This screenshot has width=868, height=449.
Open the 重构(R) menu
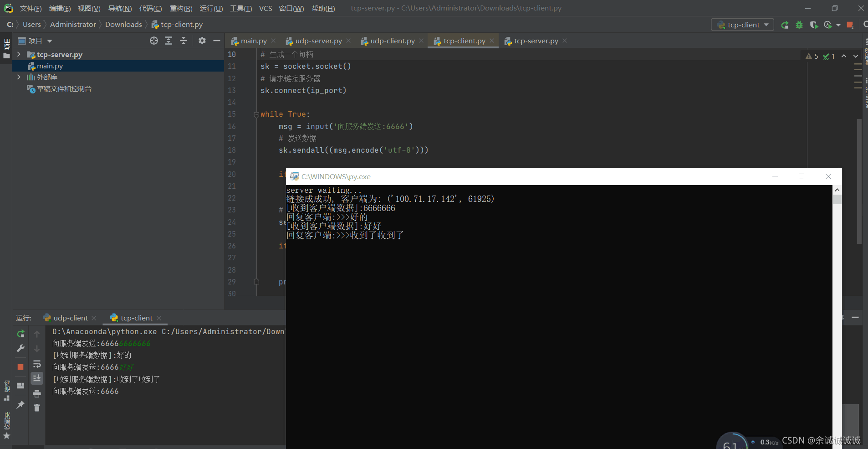click(x=181, y=9)
